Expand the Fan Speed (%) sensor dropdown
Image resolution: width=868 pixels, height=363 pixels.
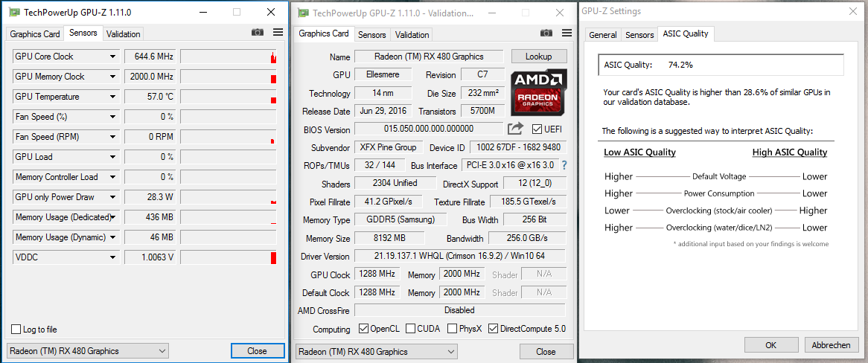(x=113, y=117)
